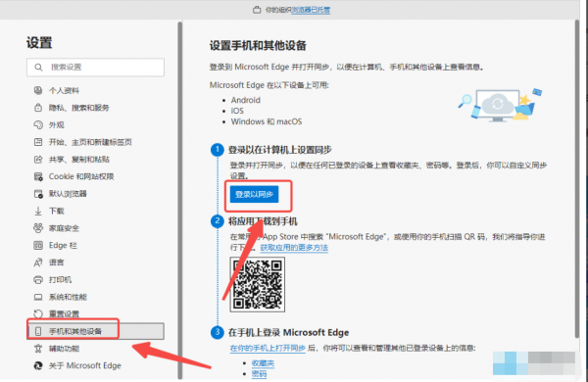The width and height of the screenshot is (588, 382).
Task: Click the magnifier icon in search box
Action: point(38,68)
